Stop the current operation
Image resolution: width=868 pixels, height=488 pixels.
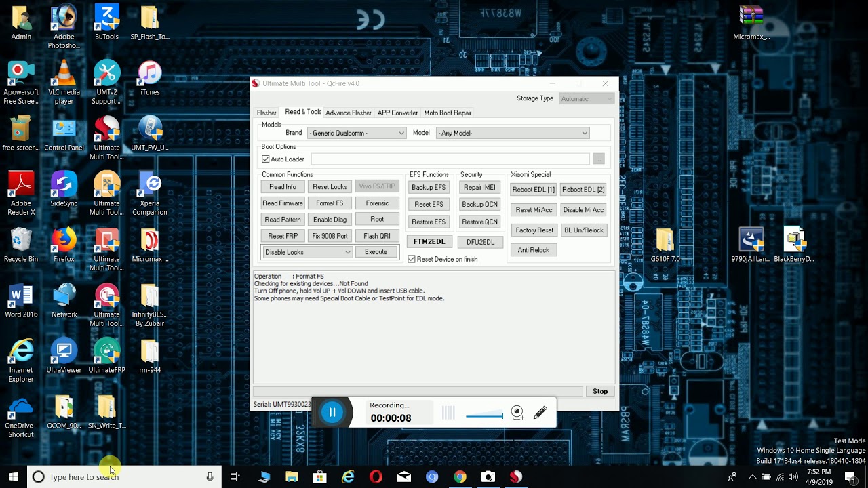[x=600, y=392]
